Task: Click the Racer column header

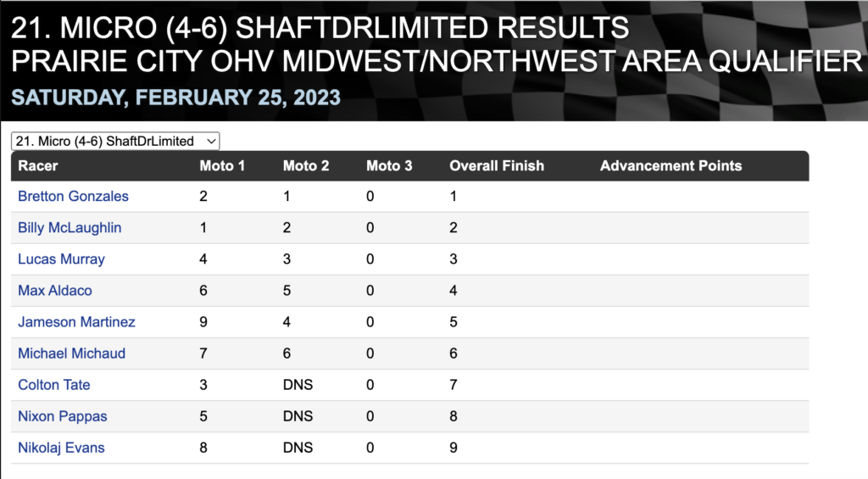Action: 37,165
